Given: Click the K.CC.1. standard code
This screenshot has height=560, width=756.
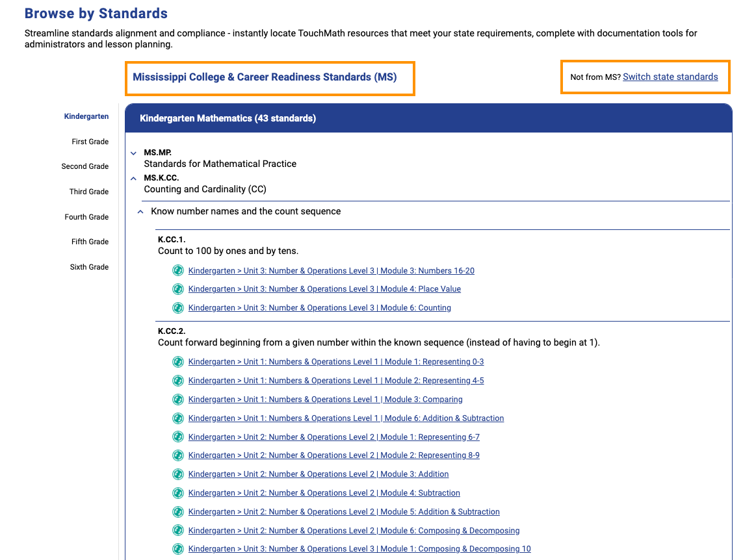Looking at the screenshot, I should 172,240.
